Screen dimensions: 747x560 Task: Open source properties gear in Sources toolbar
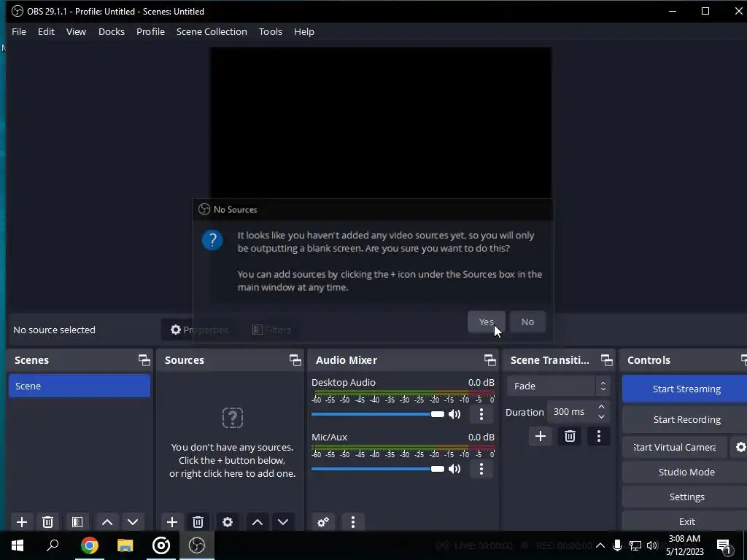(228, 522)
